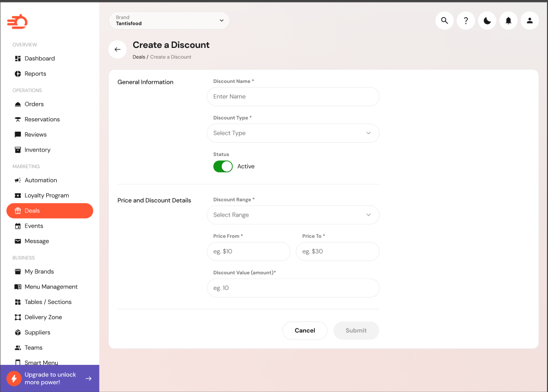The width and height of the screenshot is (548, 392).
Task: Open Loyalty Program menu item
Action: pyautogui.click(x=49, y=195)
